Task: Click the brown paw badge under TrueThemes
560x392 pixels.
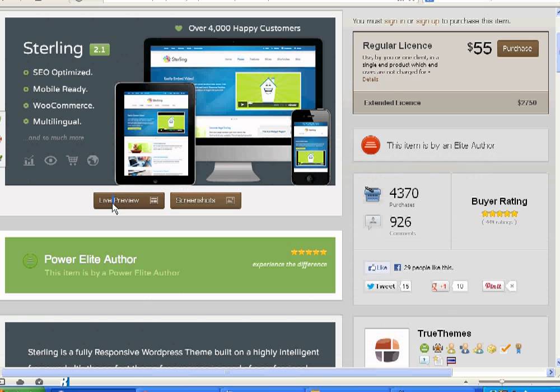Action: click(x=437, y=348)
